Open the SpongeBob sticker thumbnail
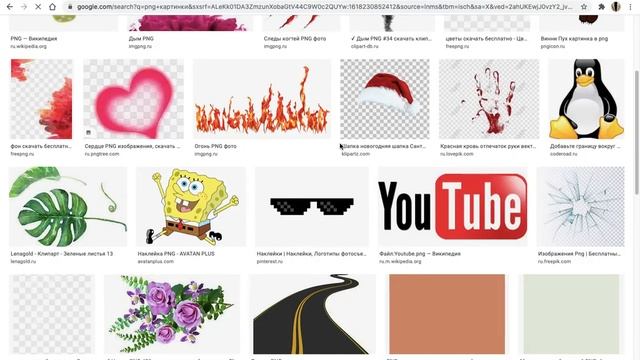This screenshot has height=360, width=640. click(191, 207)
